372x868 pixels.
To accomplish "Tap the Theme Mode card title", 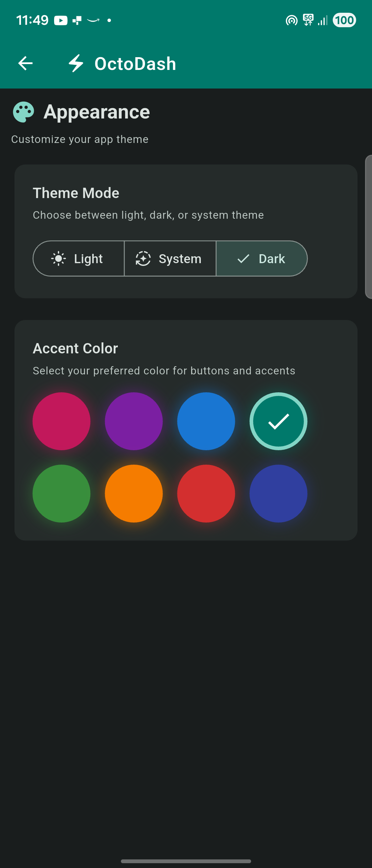I will pos(76,193).
